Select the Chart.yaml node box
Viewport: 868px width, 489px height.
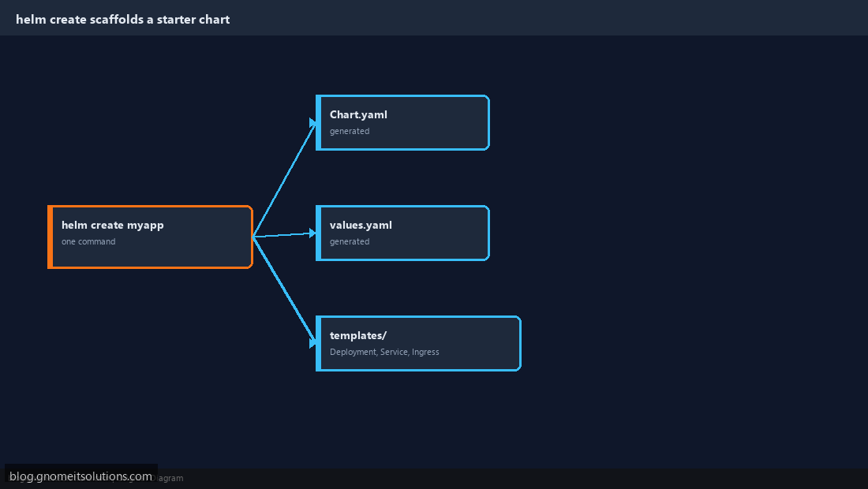402,122
